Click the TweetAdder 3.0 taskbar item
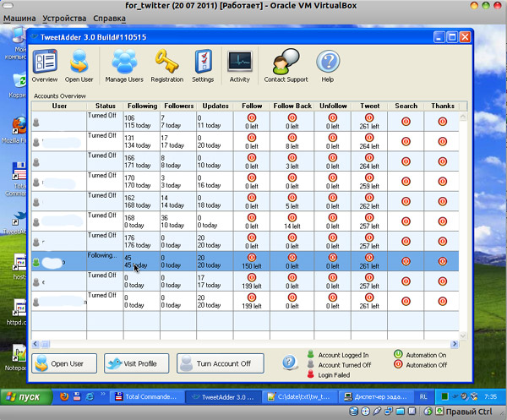The width and height of the screenshot is (507, 420). coord(223,396)
